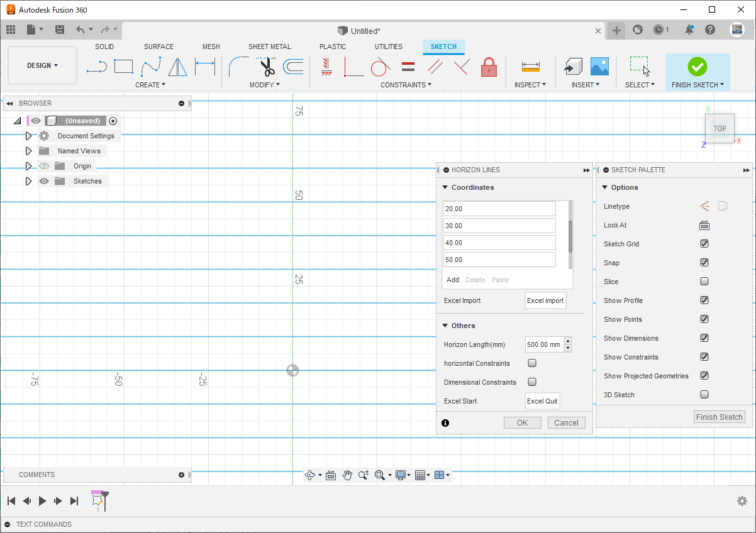Image resolution: width=756 pixels, height=533 pixels.
Task: Open the CREATE dropdown menu
Action: tap(150, 85)
